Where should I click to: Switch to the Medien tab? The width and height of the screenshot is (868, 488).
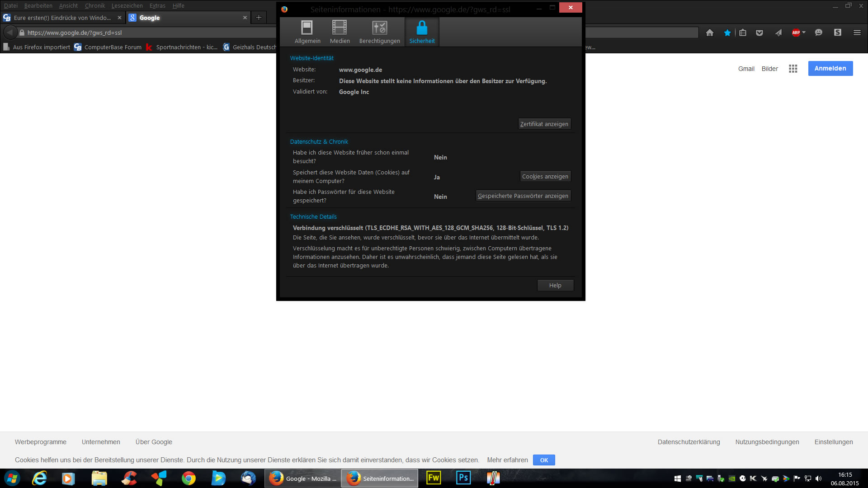340,32
